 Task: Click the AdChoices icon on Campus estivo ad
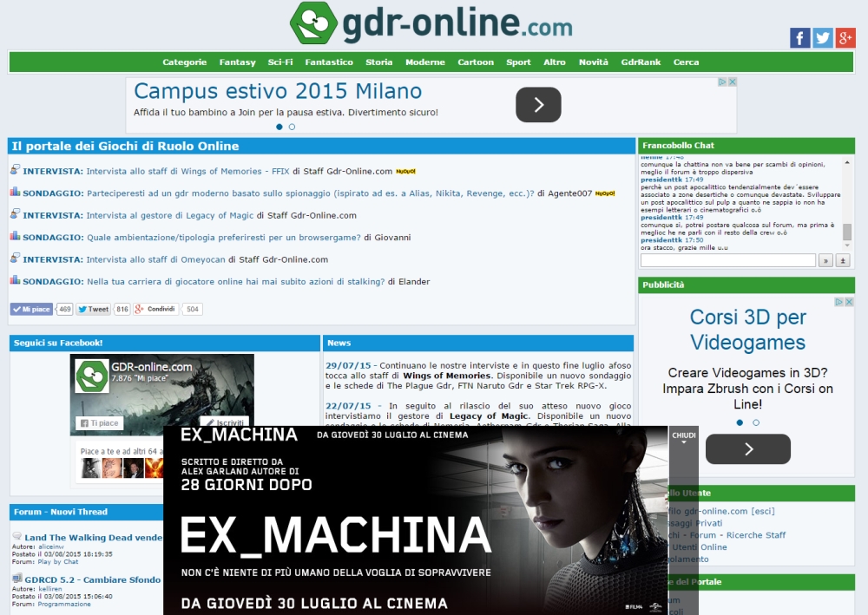722,82
